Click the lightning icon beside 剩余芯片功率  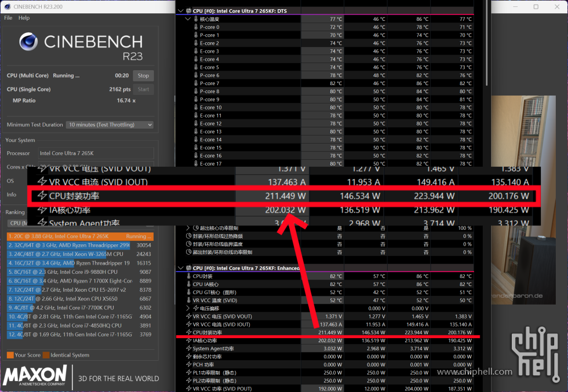188,357
